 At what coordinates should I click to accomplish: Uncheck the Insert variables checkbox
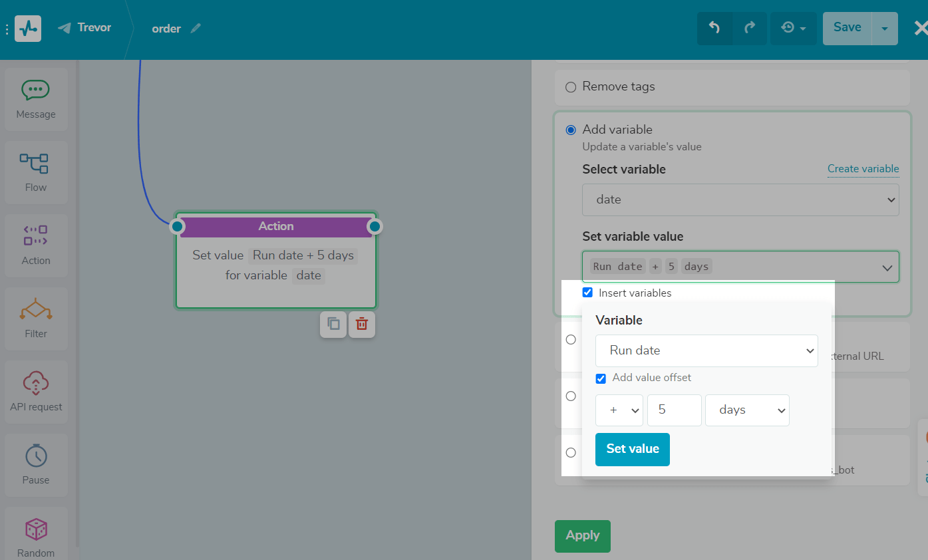[587, 293]
